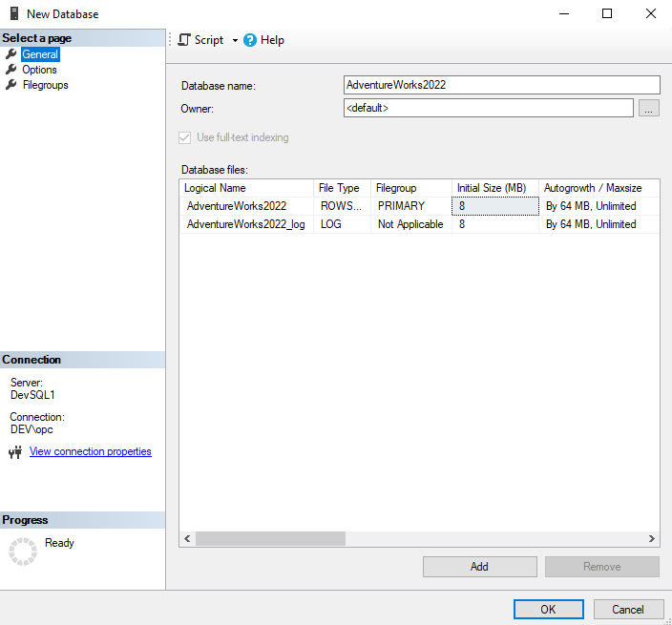Click the File Type column header
The width and height of the screenshot is (672, 625).
(x=342, y=188)
